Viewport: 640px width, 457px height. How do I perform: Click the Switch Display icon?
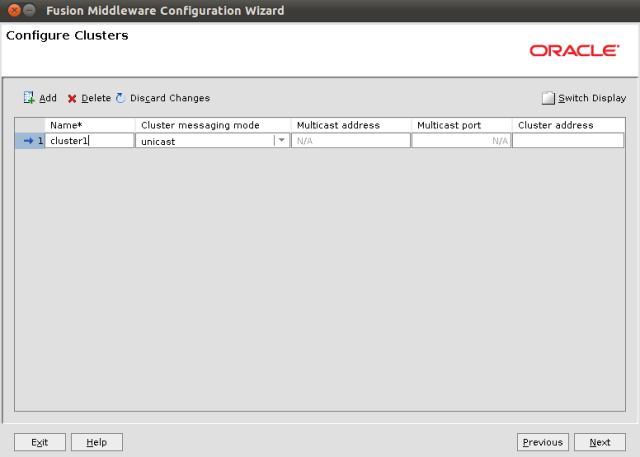pos(548,98)
